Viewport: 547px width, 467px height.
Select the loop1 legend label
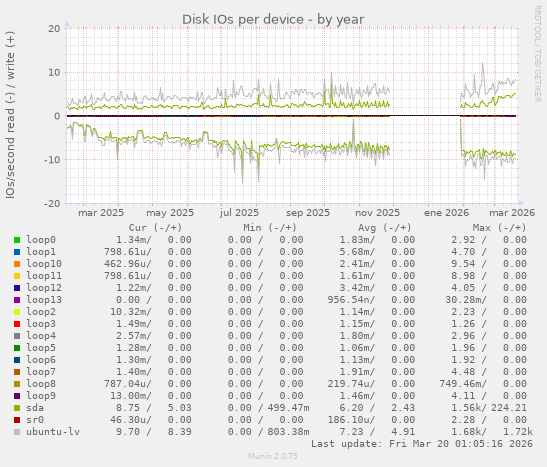pyautogui.click(x=41, y=252)
